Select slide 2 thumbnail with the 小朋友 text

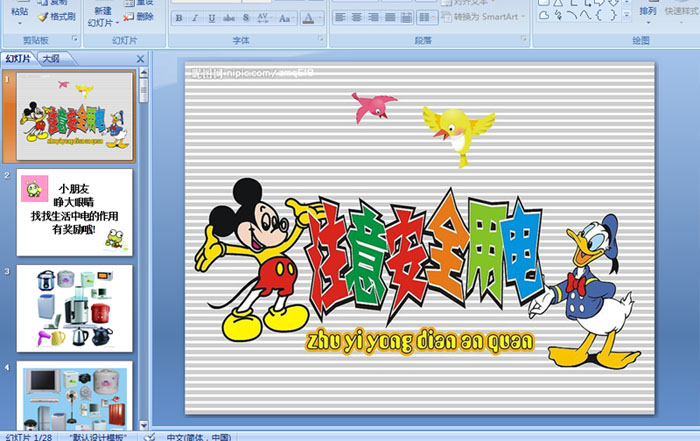pyautogui.click(x=75, y=212)
